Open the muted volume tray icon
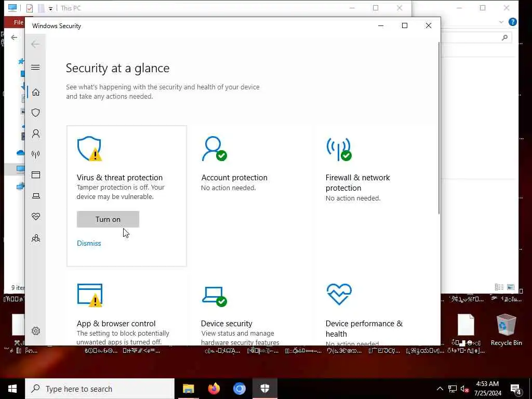 465,389
